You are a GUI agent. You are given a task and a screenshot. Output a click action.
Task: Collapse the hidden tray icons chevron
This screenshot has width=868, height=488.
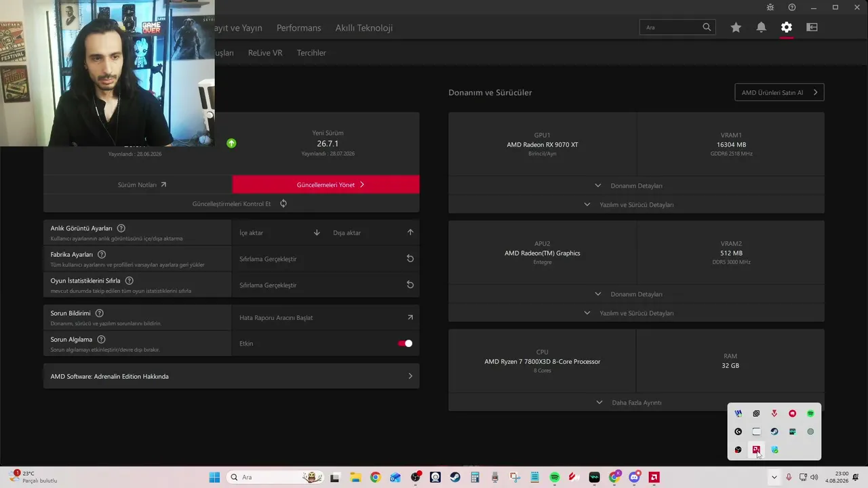[x=774, y=477]
